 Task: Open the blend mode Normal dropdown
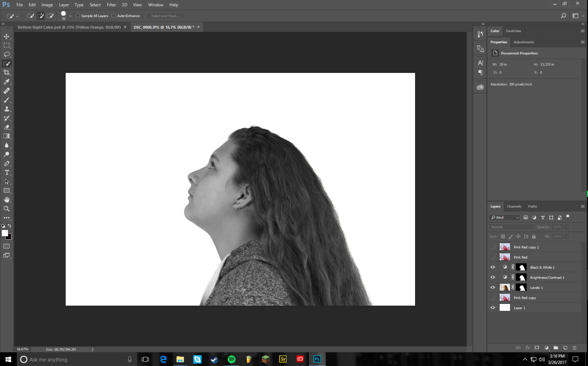tap(512, 227)
